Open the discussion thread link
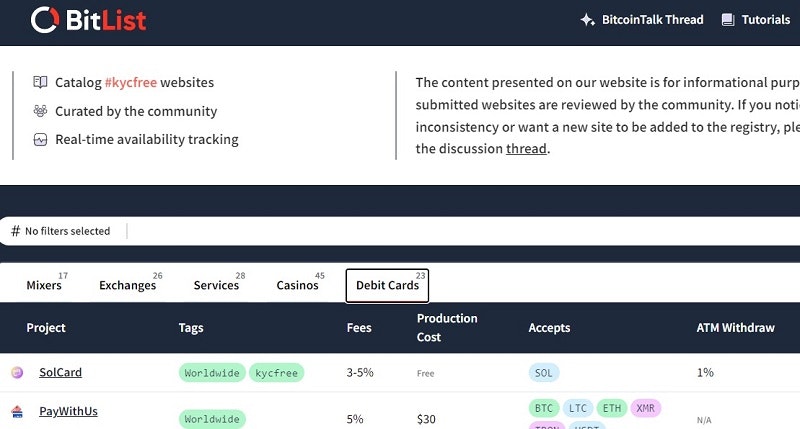Image resolution: width=800 pixels, height=429 pixels. [x=526, y=149]
